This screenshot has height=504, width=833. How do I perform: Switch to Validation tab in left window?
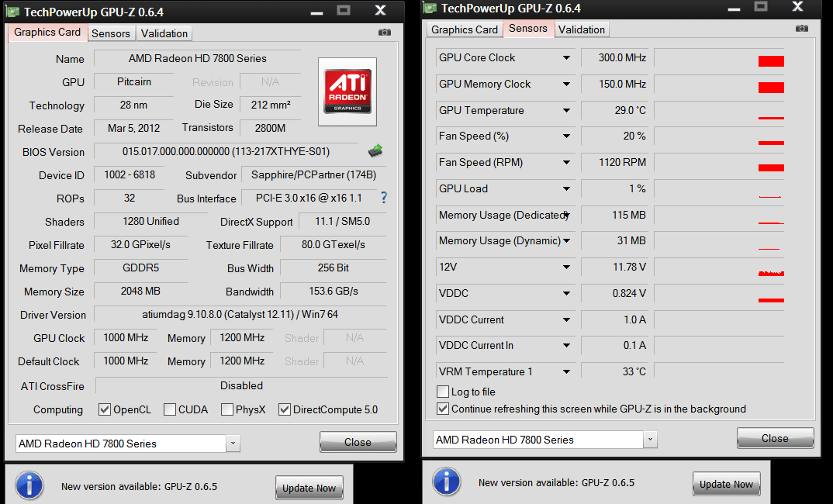pyautogui.click(x=164, y=33)
